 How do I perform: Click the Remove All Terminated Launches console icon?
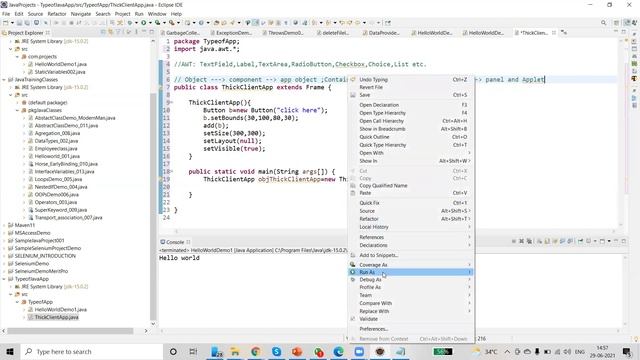point(529,241)
